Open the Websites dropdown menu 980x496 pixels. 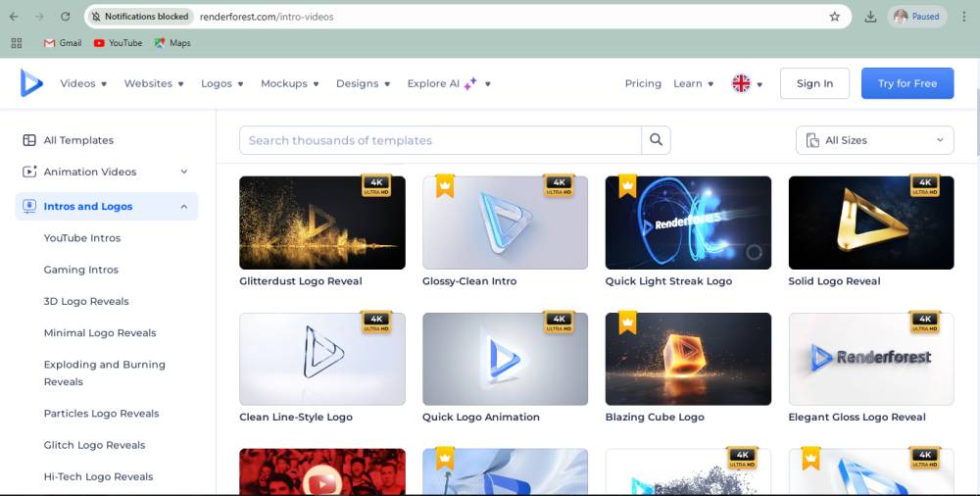tap(154, 83)
